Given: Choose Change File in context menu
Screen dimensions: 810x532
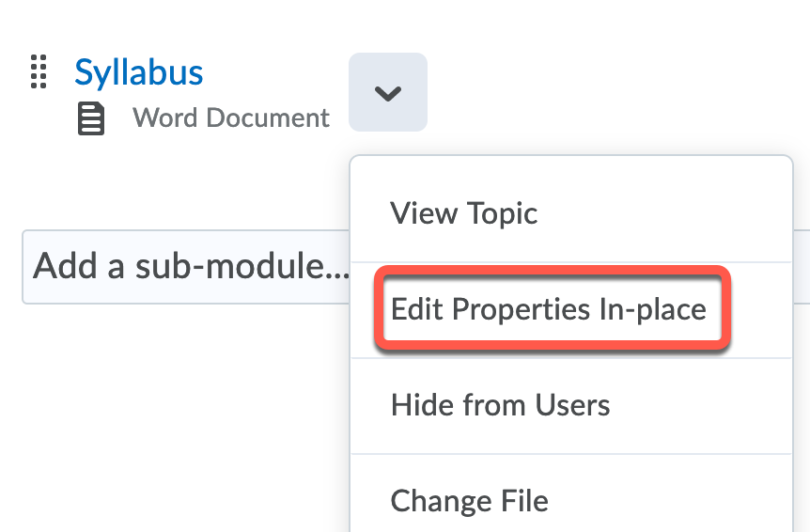Looking at the screenshot, I should 469,500.
